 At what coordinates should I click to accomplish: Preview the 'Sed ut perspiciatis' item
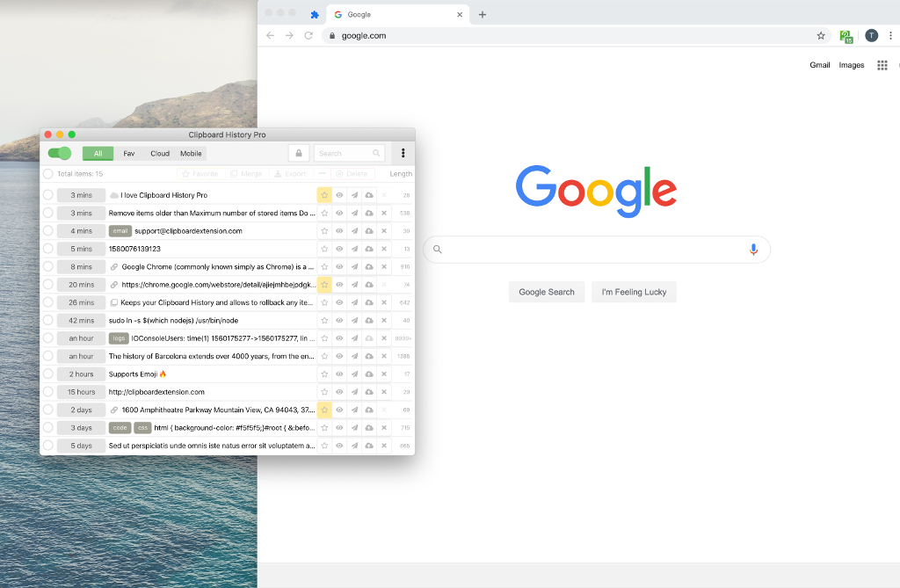pyautogui.click(x=339, y=446)
